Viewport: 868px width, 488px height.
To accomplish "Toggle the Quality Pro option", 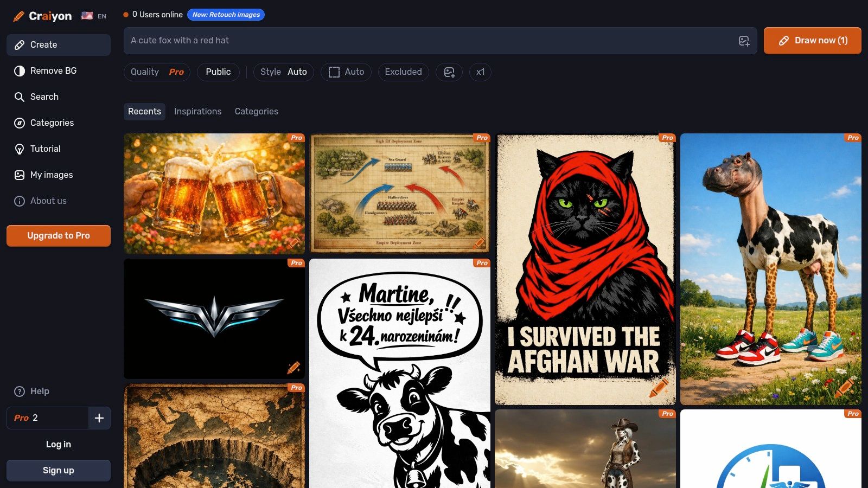I will point(157,72).
